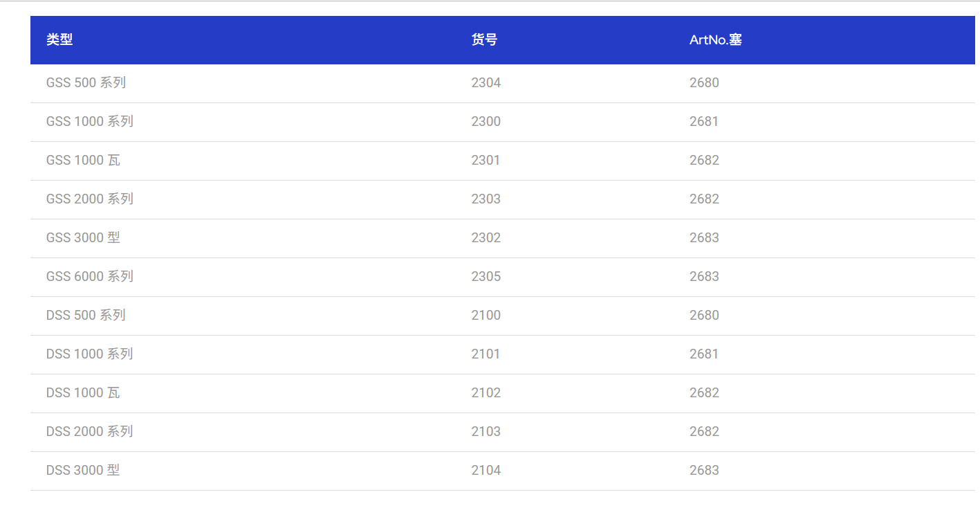
Task: Select 2681 in the DSS 1000 系列 row
Action: click(704, 354)
